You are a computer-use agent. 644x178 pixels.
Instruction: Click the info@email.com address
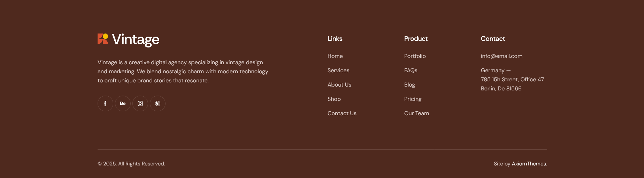point(501,56)
